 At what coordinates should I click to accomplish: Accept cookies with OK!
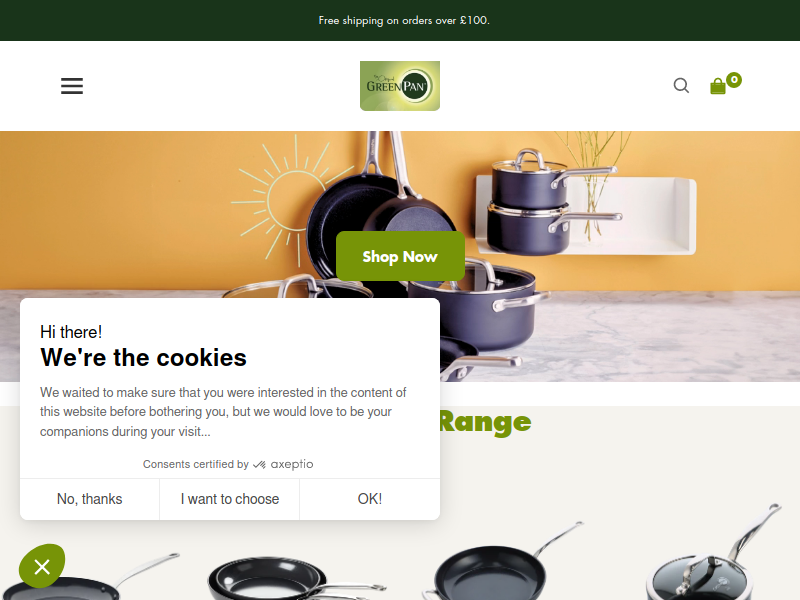pyautogui.click(x=370, y=499)
